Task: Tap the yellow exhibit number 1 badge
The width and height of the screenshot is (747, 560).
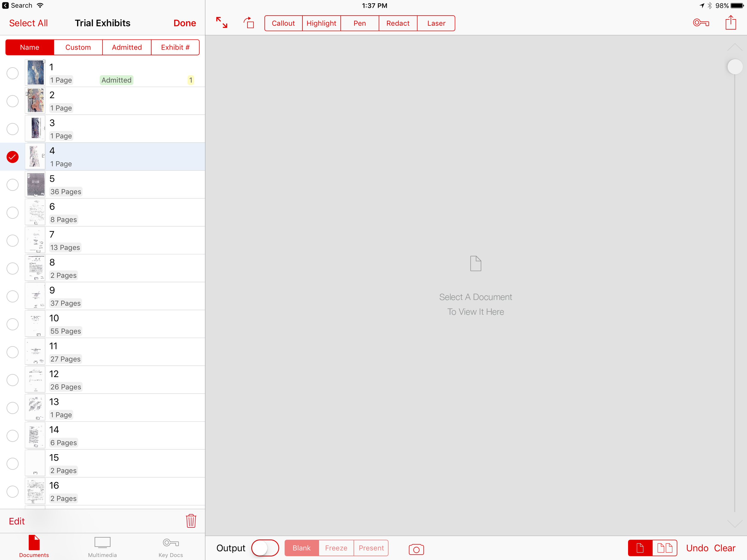Action: pos(191,80)
